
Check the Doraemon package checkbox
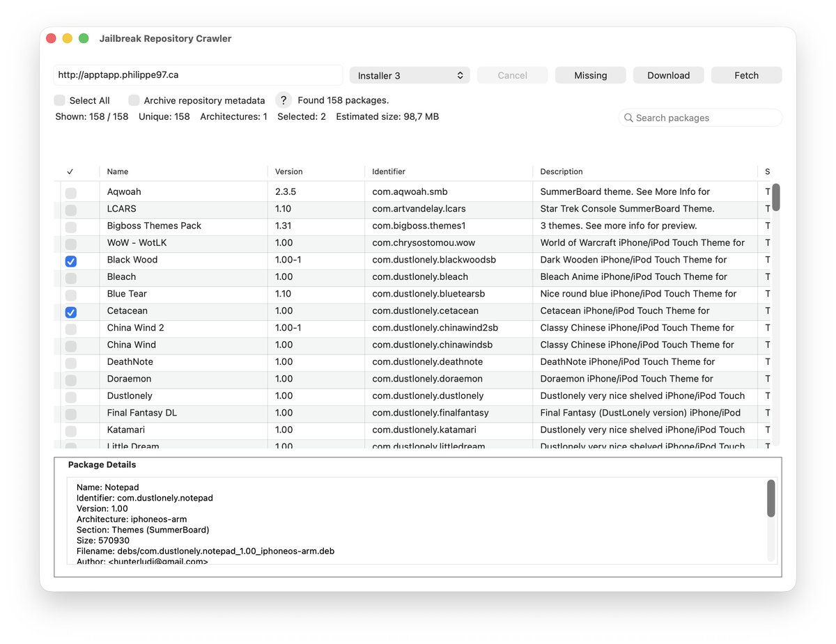click(71, 380)
